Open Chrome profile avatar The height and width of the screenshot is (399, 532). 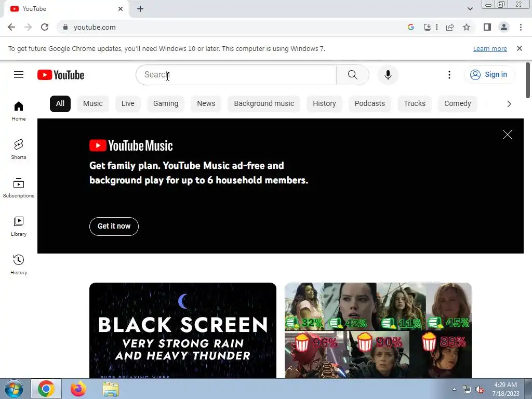coord(504,27)
